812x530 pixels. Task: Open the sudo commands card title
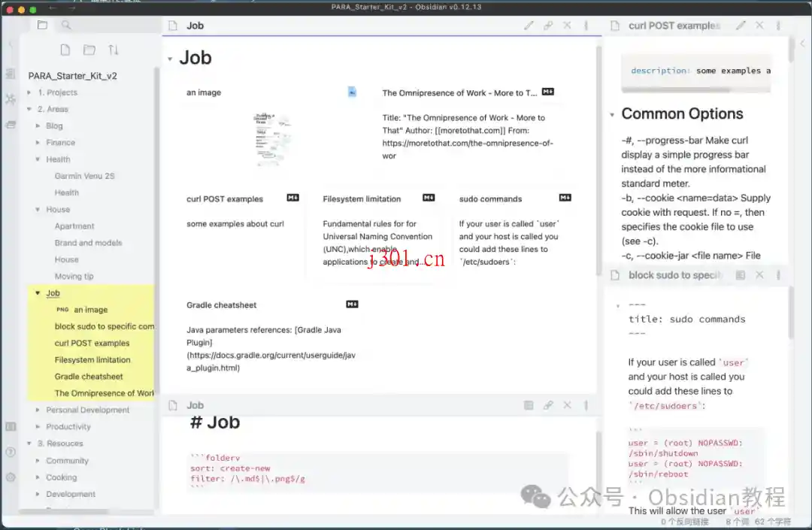pos(490,199)
